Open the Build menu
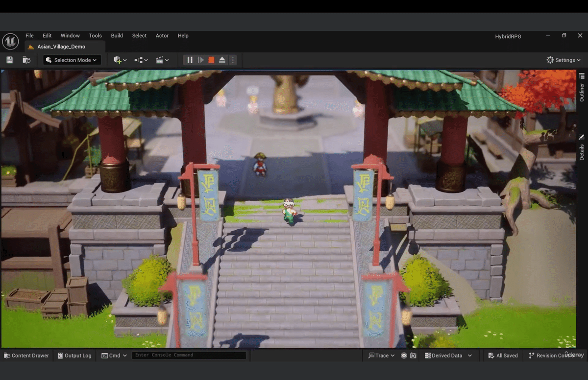 pos(117,35)
